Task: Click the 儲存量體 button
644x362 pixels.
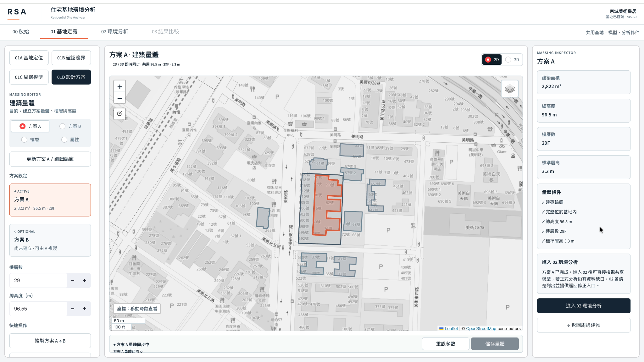Action: (x=495, y=344)
